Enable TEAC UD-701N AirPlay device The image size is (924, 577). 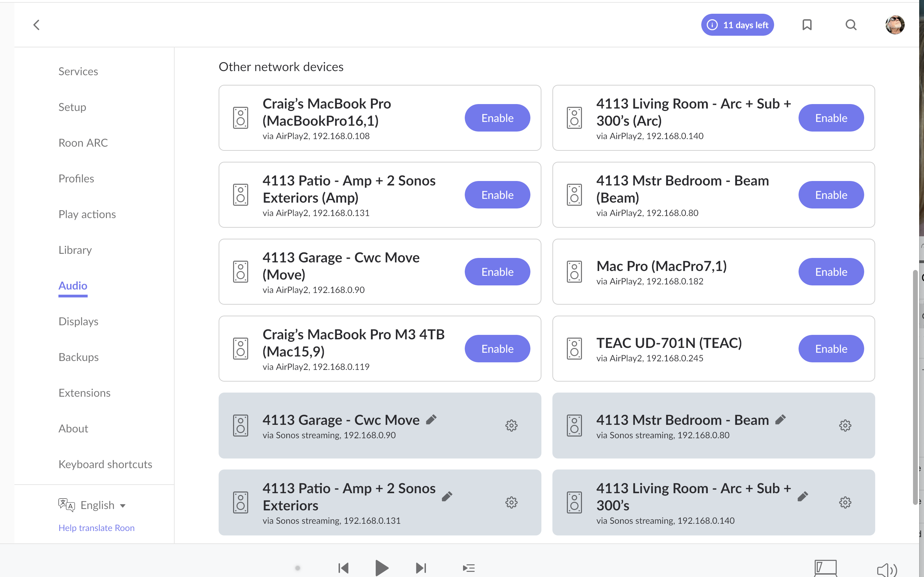[831, 348]
